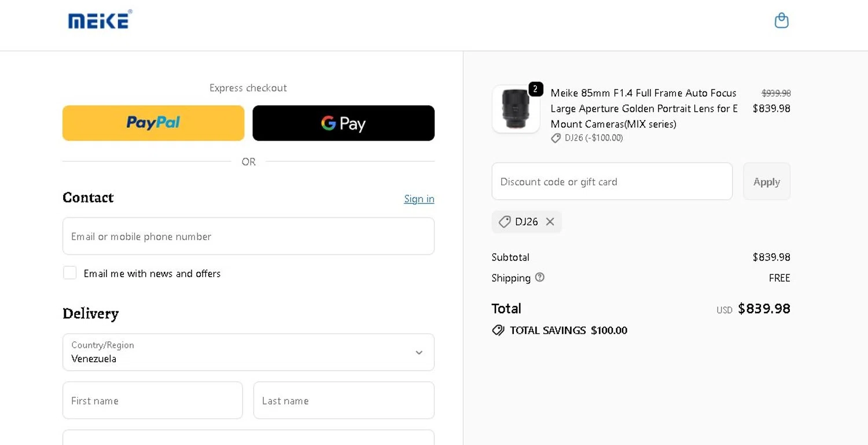Click the TOTAL SAVINGS $100.00 text

[568, 330]
